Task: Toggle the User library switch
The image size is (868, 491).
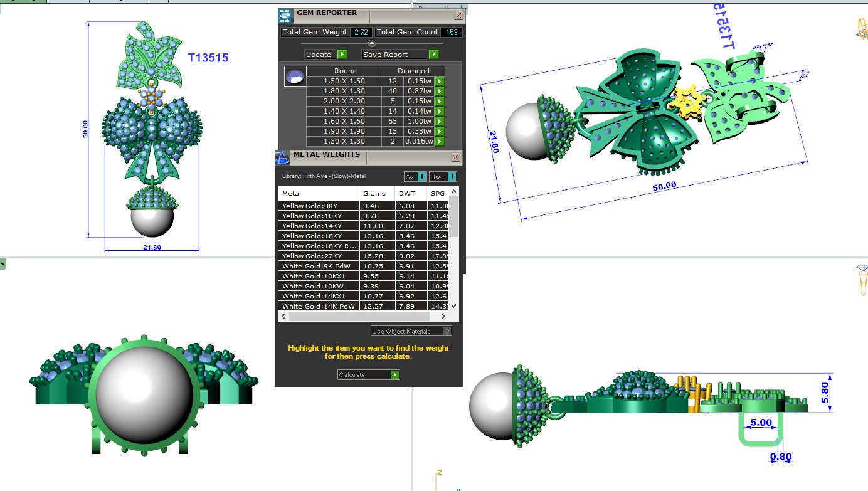Action: (x=452, y=177)
